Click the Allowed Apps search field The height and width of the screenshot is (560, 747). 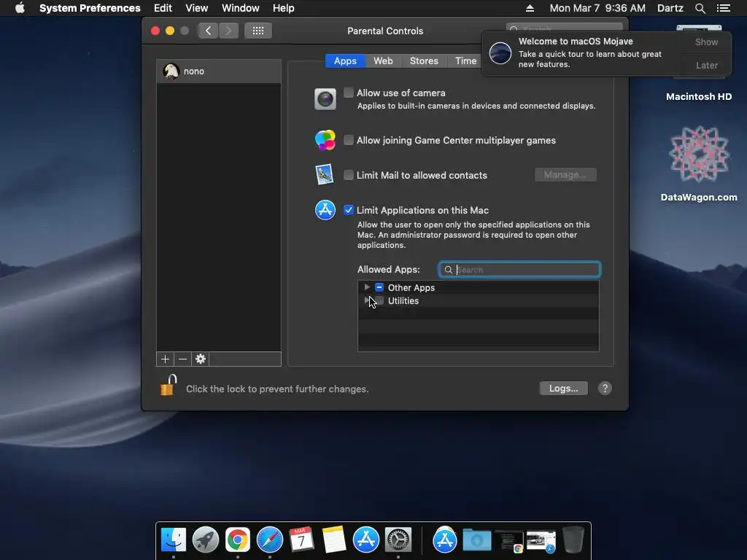tap(519, 270)
